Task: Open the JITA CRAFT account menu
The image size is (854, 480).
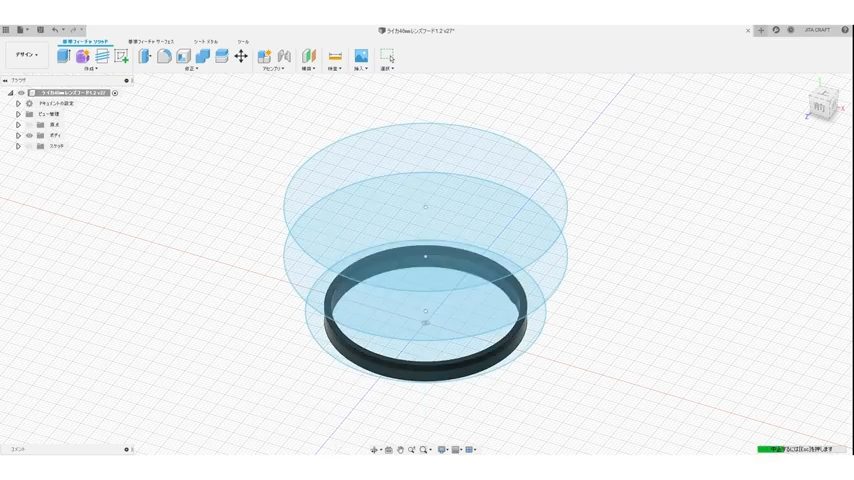Action: click(816, 30)
